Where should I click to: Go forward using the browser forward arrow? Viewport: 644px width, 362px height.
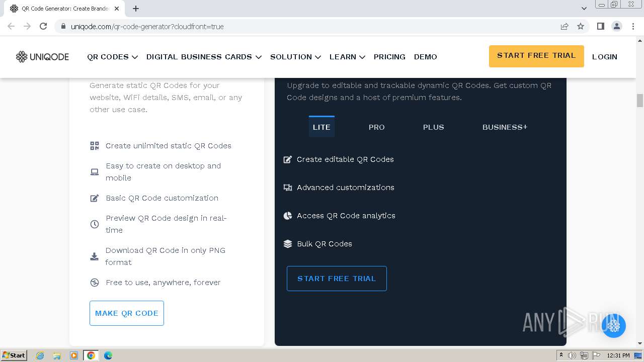point(27,26)
